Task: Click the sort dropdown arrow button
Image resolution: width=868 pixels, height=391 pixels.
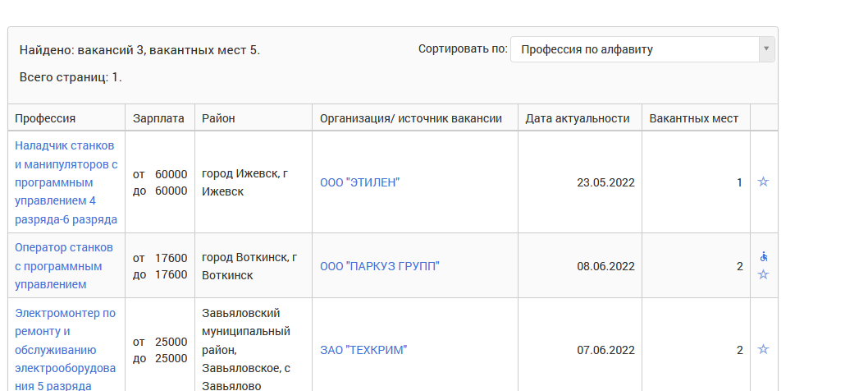Action: pos(766,49)
